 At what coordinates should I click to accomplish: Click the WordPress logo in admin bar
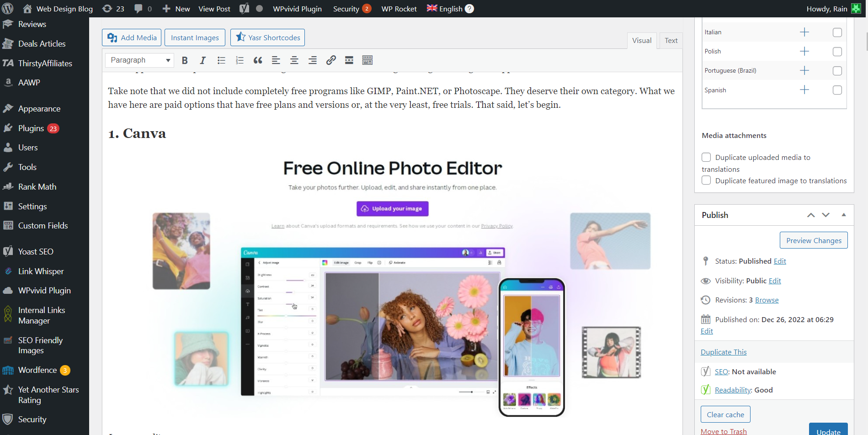pyautogui.click(x=8, y=9)
